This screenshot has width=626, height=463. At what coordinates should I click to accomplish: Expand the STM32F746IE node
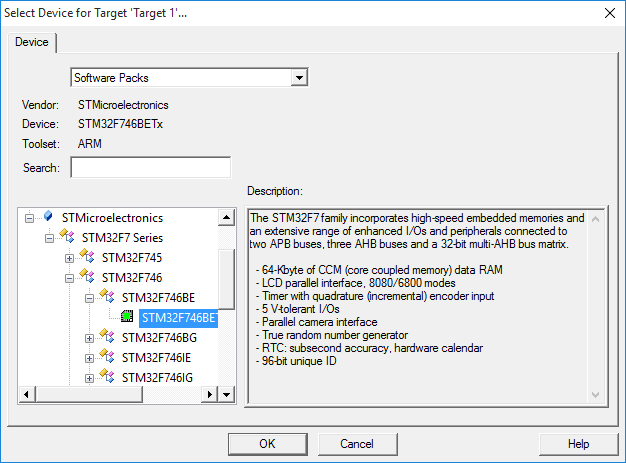[x=89, y=358]
